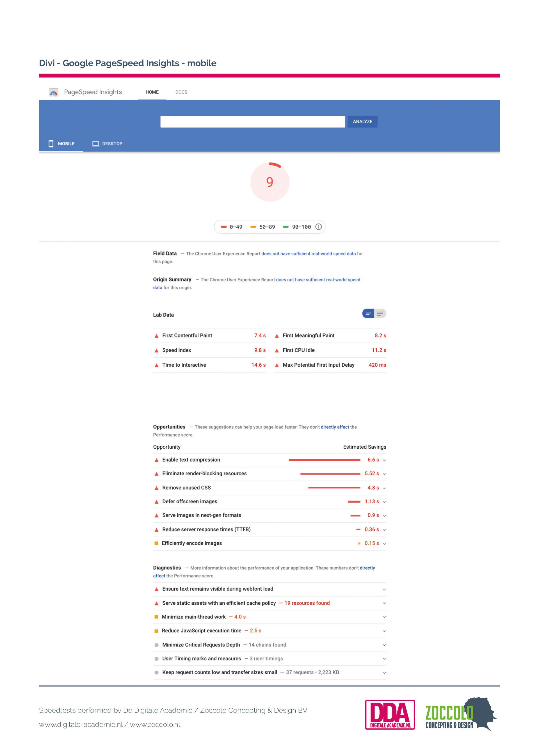
Task: Open 'directly affect' link in Opportunities description
Action: [335, 427]
